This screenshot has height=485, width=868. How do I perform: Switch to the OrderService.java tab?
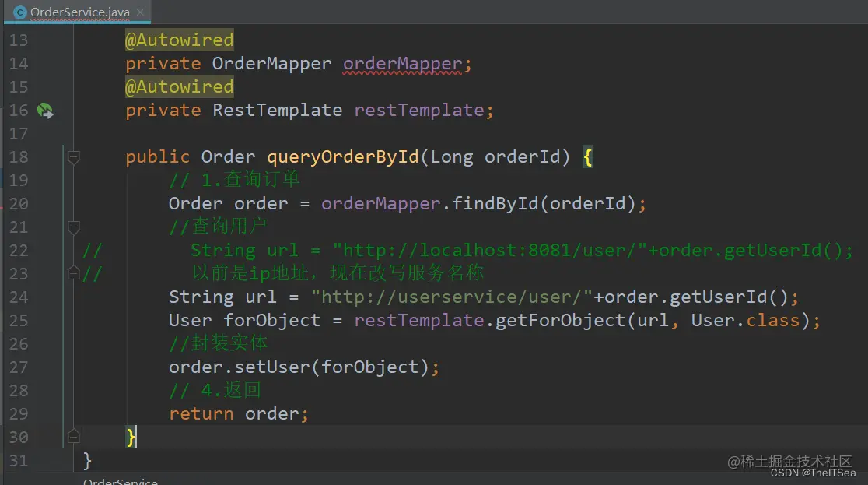point(79,12)
